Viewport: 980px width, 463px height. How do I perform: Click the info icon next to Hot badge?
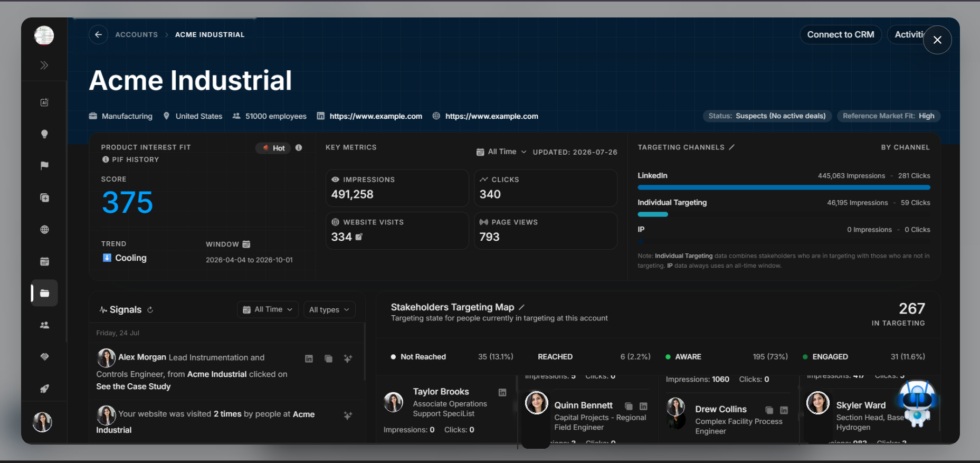click(x=299, y=148)
